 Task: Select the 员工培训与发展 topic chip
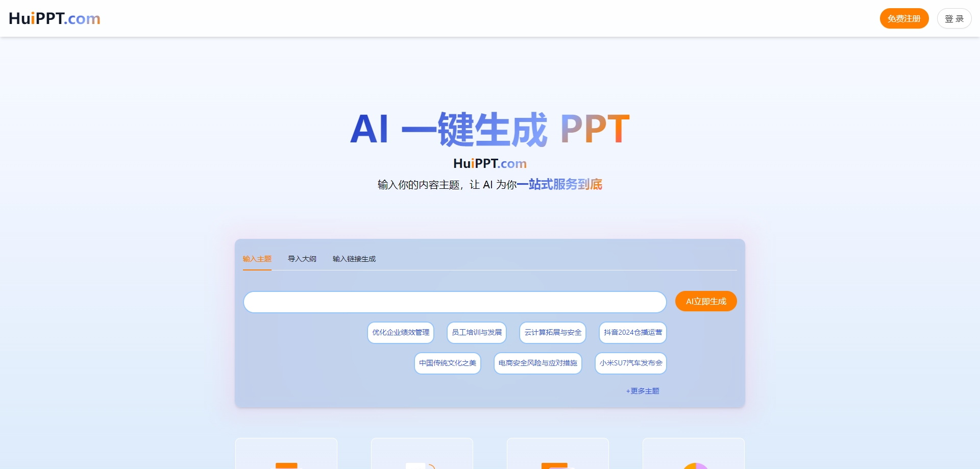(476, 332)
